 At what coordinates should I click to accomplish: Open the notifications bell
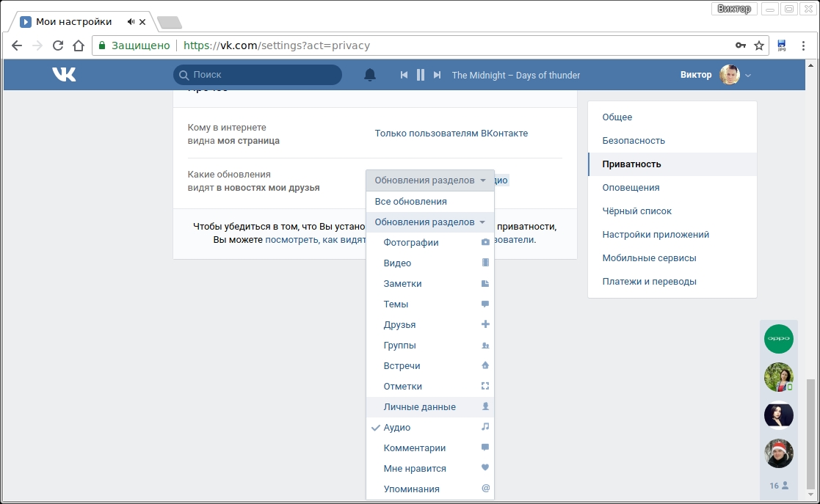coord(370,75)
